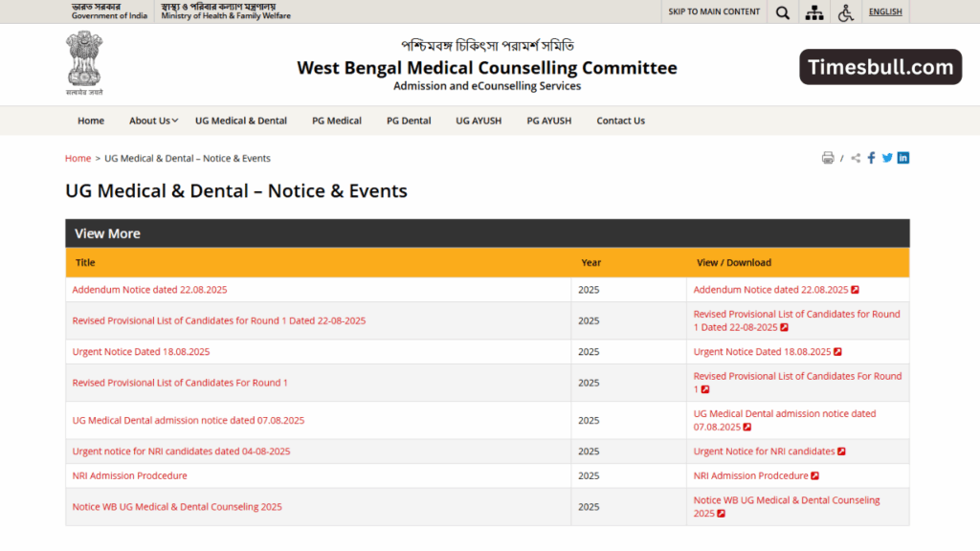Open the LinkedIn share icon
This screenshot has width=980, height=551.
pyautogui.click(x=902, y=157)
